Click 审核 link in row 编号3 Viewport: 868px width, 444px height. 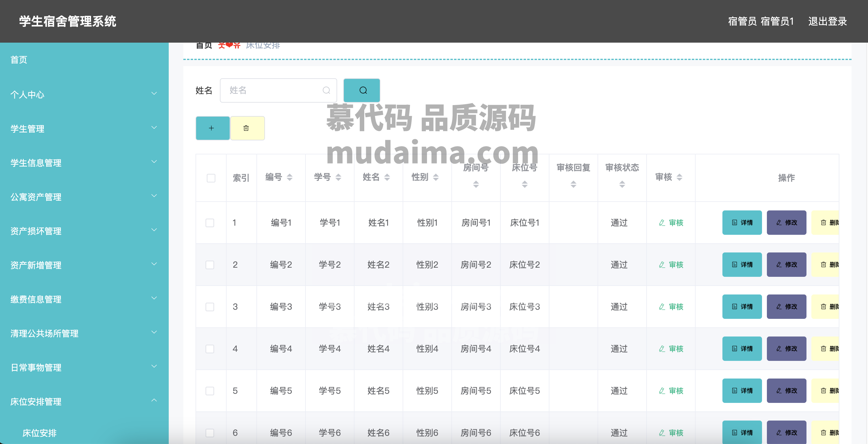tap(671, 307)
